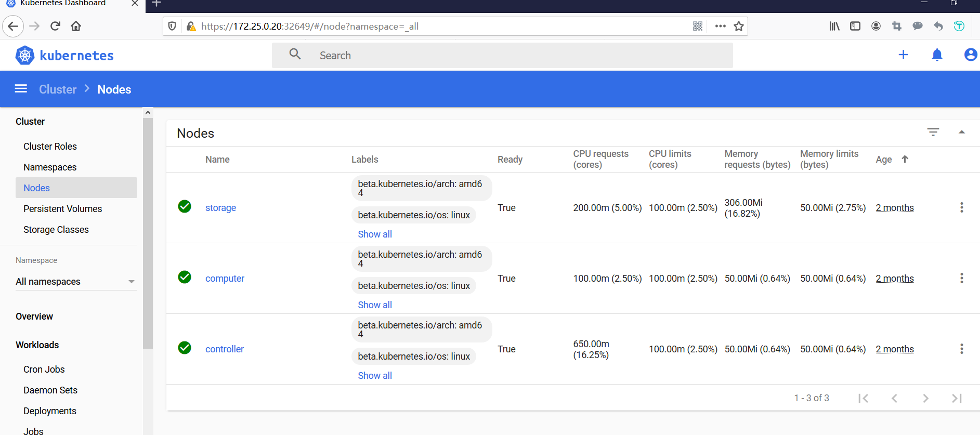This screenshot has width=980, height=435.
Task: Expand all labels for controller node
Action: [375, 375]
